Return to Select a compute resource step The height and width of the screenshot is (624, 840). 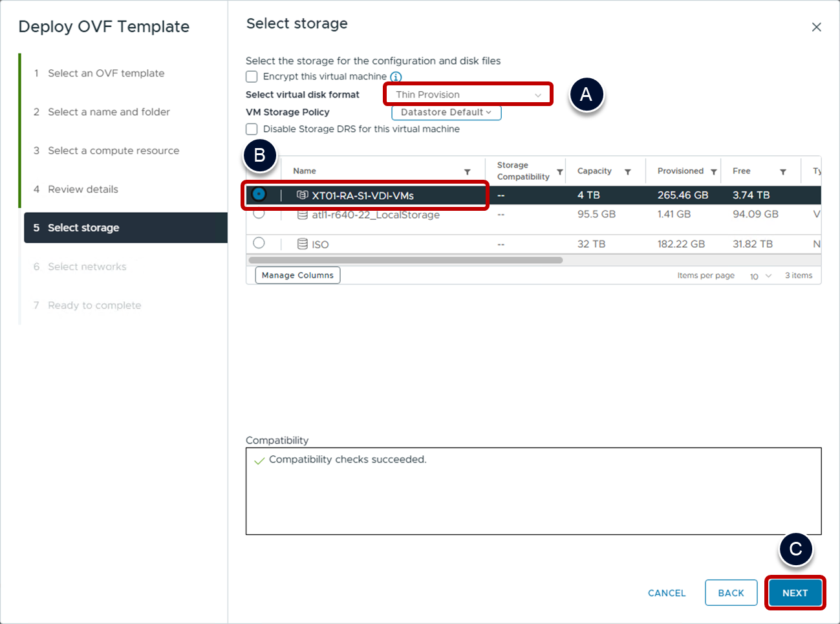pyautogui.click(x=113, y=151)
